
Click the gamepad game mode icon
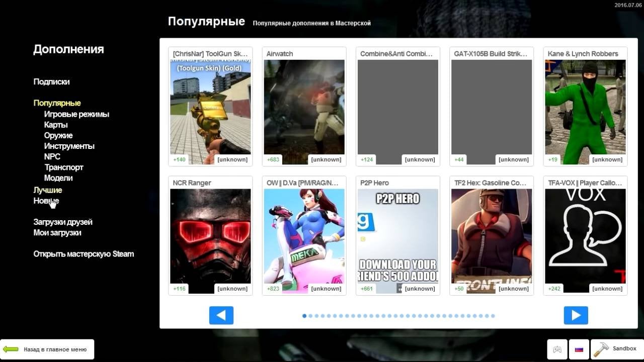557,349
